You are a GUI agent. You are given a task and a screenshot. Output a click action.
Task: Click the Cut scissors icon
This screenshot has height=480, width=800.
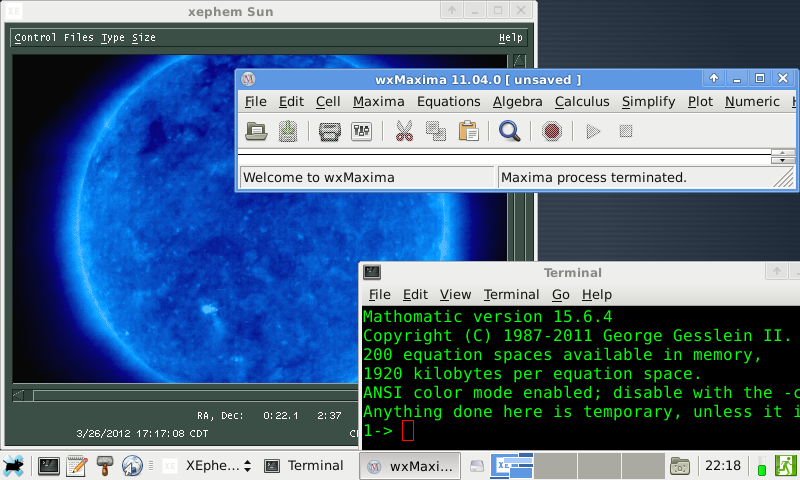(404, 131)
